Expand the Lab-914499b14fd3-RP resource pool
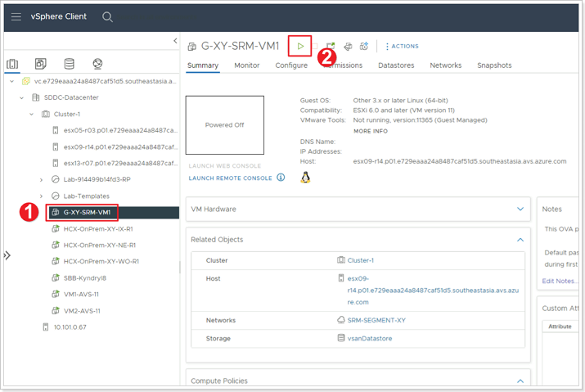This screenshot has width=585, height=392. [x=41, y=180]
